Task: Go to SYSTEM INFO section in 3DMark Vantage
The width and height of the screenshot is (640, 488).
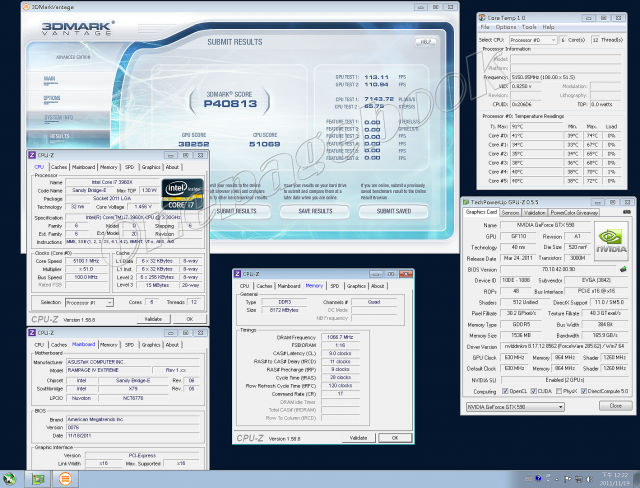Action: pyautogui.click(x=58, y=118)
